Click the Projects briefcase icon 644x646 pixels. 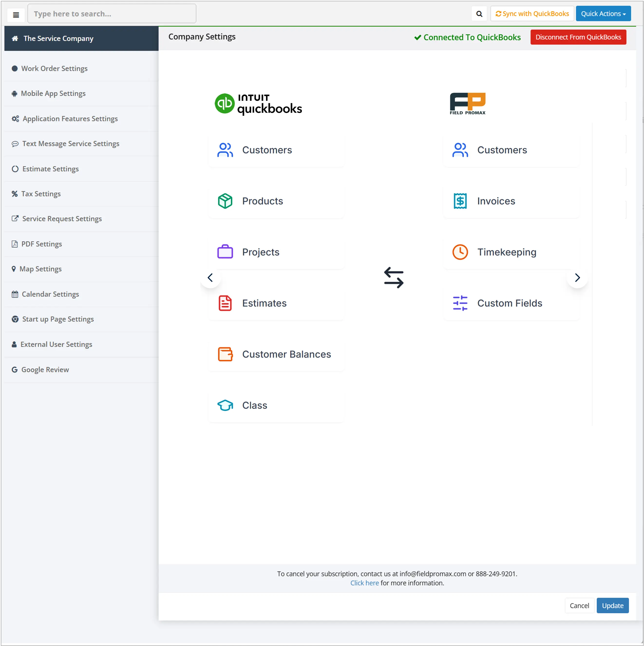pos(225,252)
